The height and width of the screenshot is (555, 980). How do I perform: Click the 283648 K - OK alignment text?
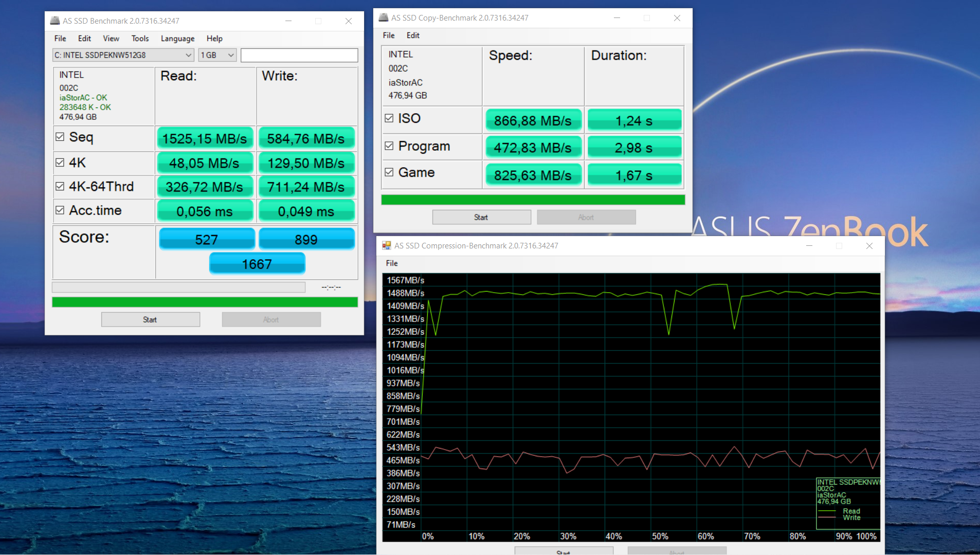85,108
